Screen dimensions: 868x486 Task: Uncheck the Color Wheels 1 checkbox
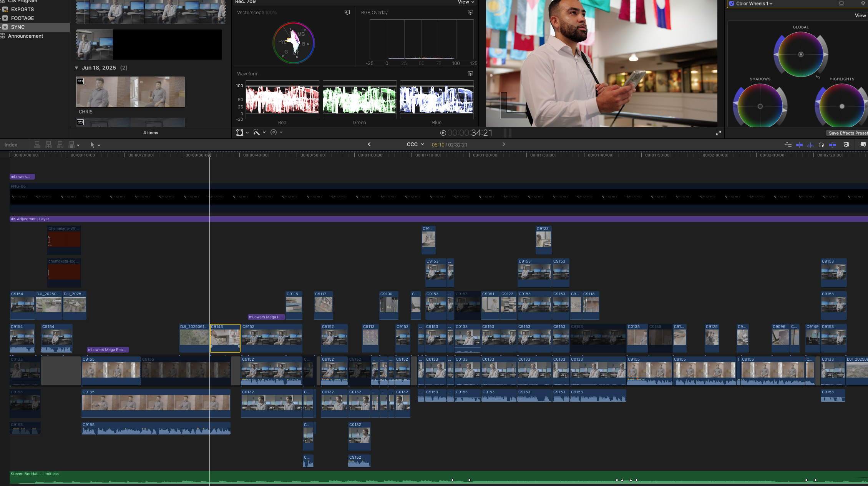coord(731,3)
